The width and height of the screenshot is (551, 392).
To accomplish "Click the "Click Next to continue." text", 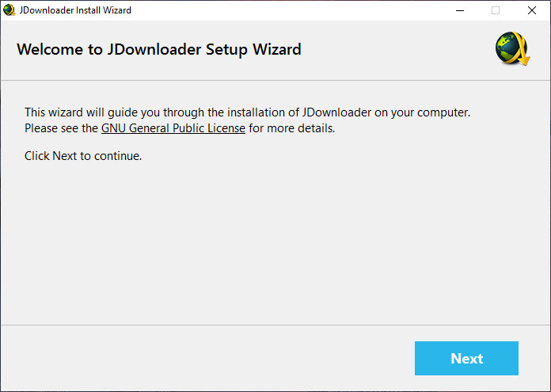I will coord(83,155).
